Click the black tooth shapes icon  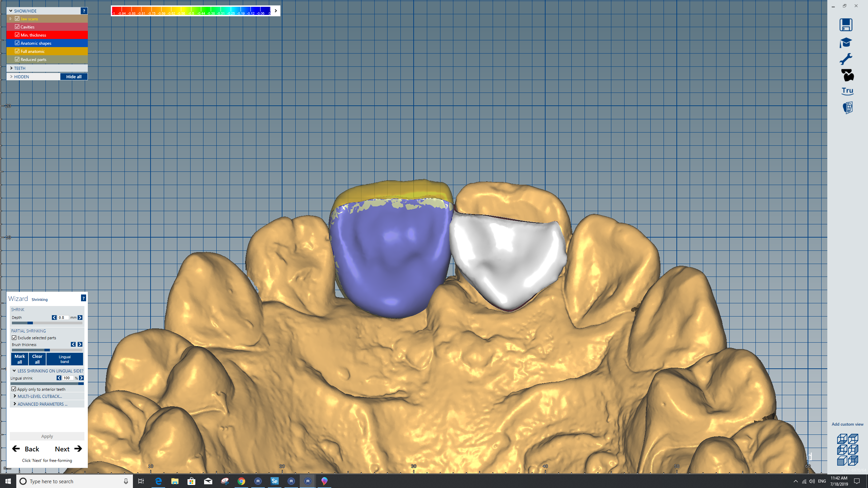[847, 75]
